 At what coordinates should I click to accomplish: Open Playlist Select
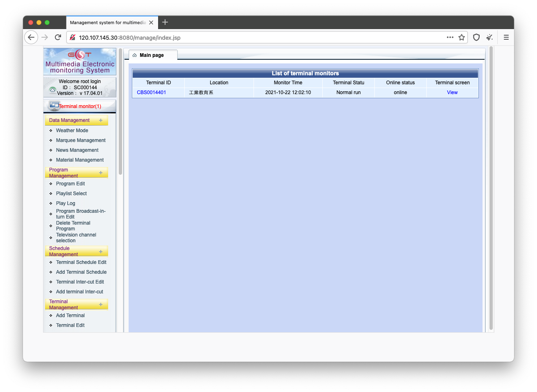71,194
